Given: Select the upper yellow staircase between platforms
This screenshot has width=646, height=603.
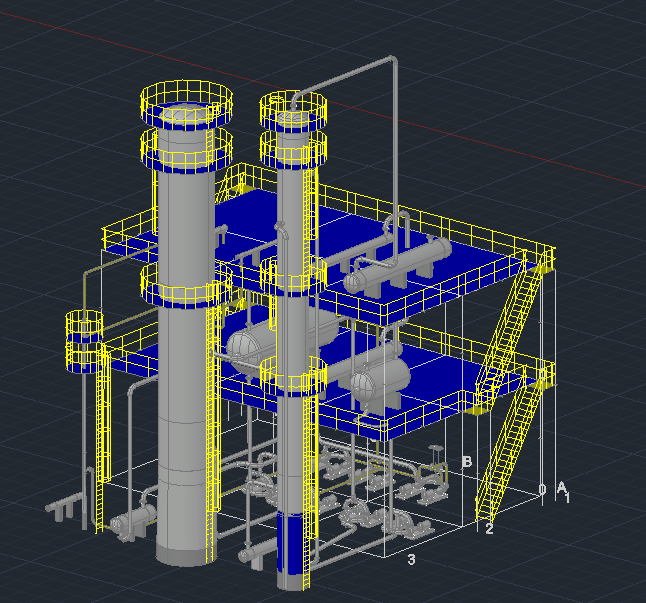Looking at the screenshot, I should point(510,330).
